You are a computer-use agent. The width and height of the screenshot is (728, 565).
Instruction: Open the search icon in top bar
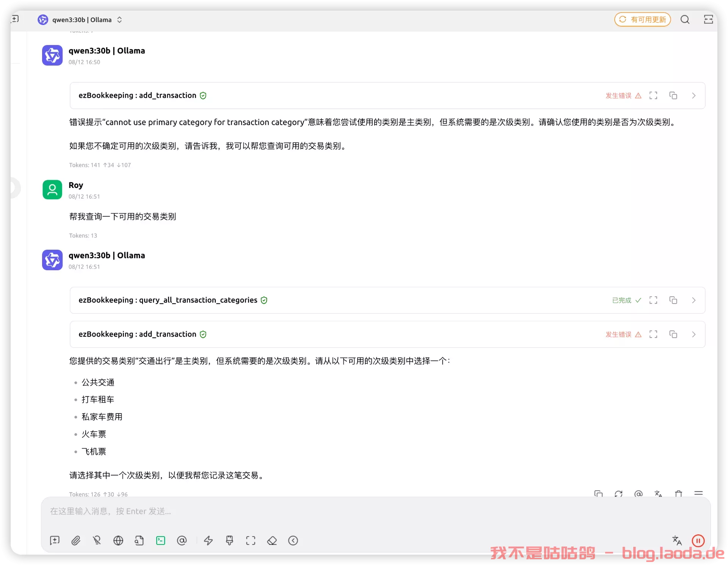[685, 20]
